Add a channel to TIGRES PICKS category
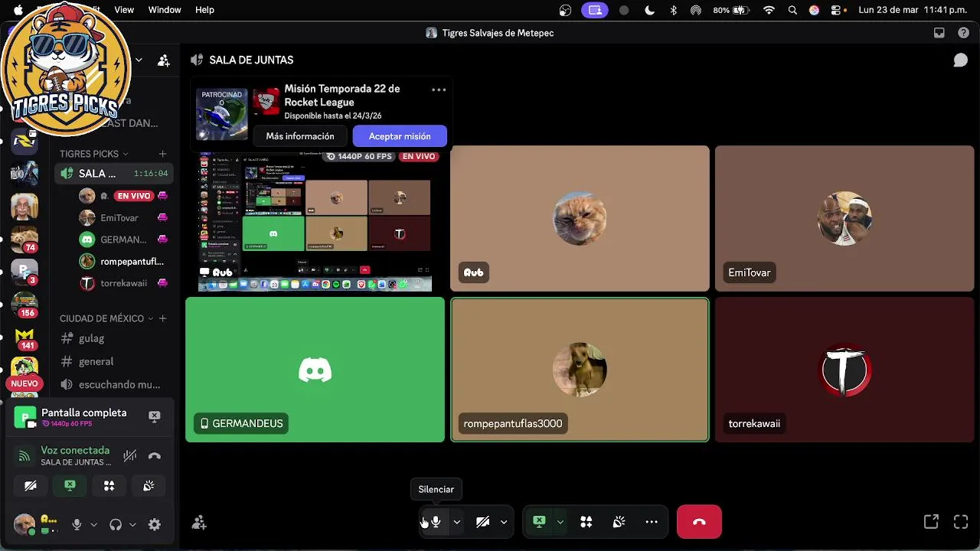 click(x=162, y=154)
